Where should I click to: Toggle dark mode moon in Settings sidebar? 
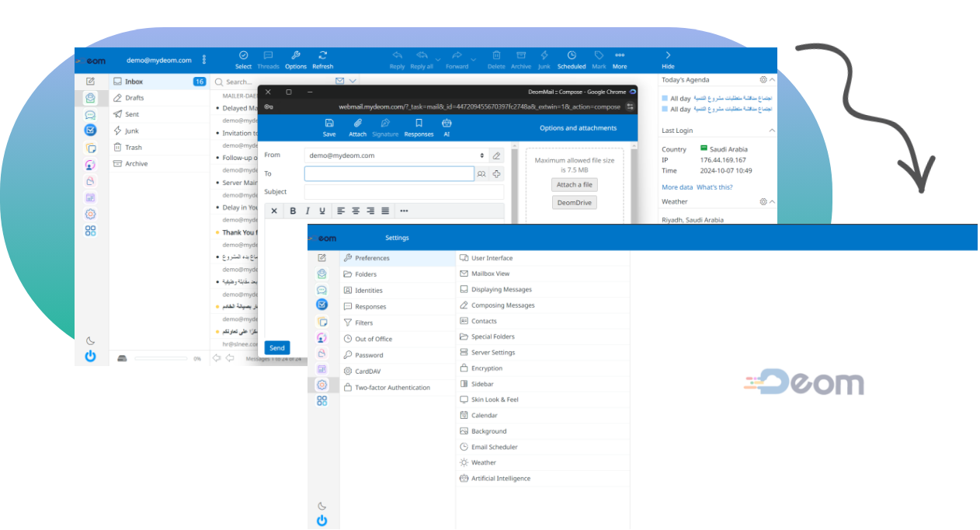click(x=322, y=506)
